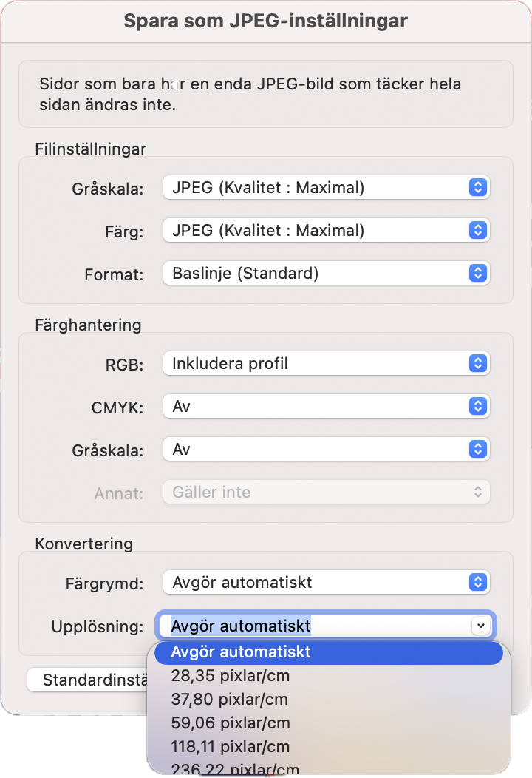Open the RGB "Inkludera profil" dropdown

[x=325, y=363]
